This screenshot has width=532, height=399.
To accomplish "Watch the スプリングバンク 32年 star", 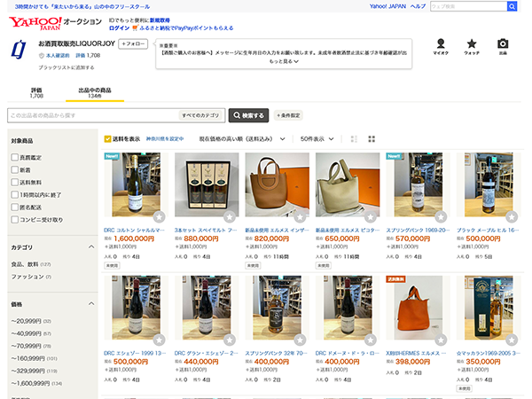I will 301,340.
